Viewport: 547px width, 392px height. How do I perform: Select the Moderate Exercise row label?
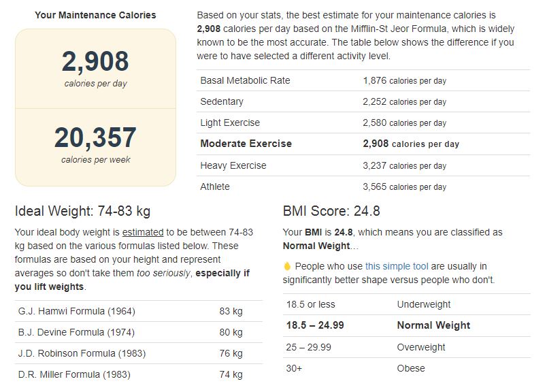pyautogui.click(x=246, y=144)
